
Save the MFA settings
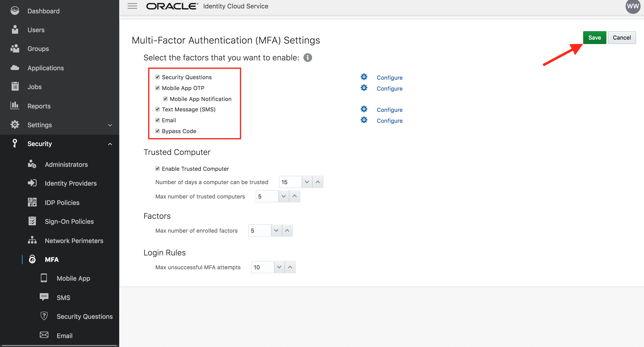(594, 38)
